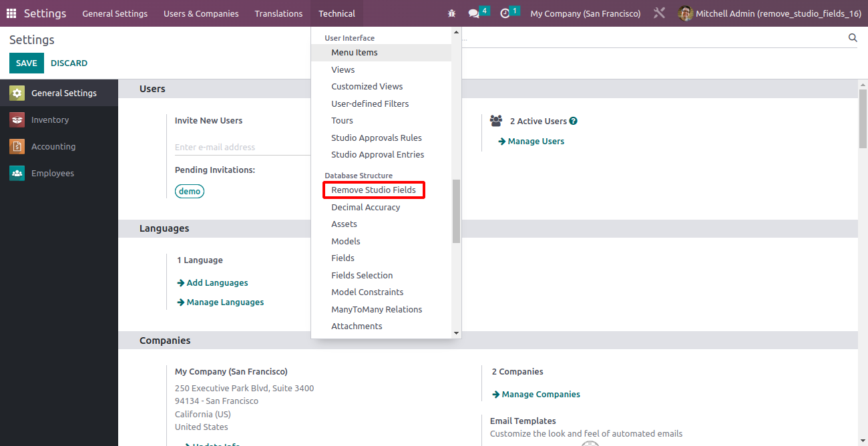Open the apps grid menu icon
Image resolution: width=868 pixels, height=446 pixels.
click(x=11, y=13)
